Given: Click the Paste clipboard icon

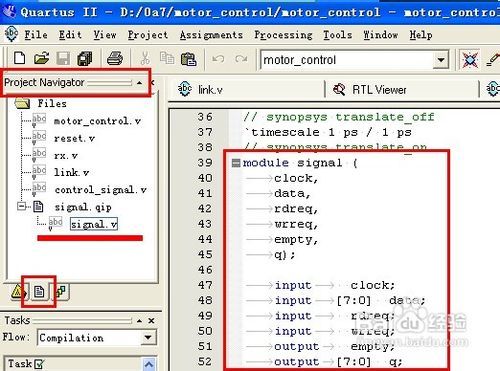Looking at the screenshot, I should tap(188, 59).
